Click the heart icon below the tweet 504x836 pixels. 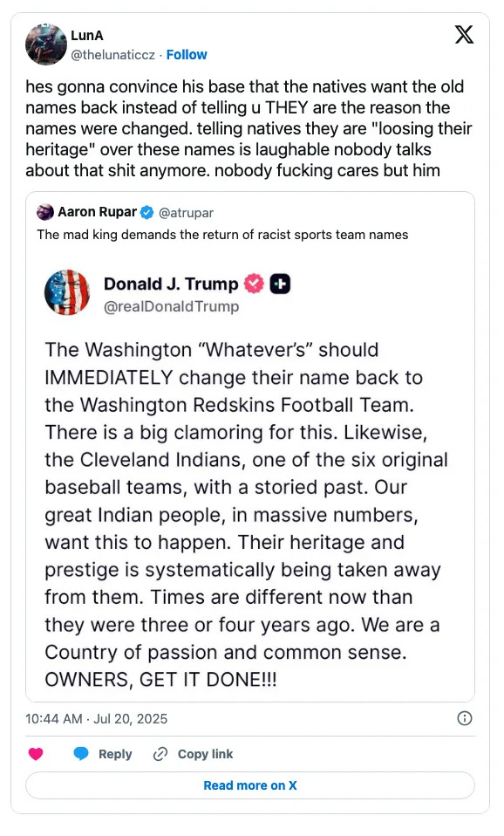(x=36, y=754)
